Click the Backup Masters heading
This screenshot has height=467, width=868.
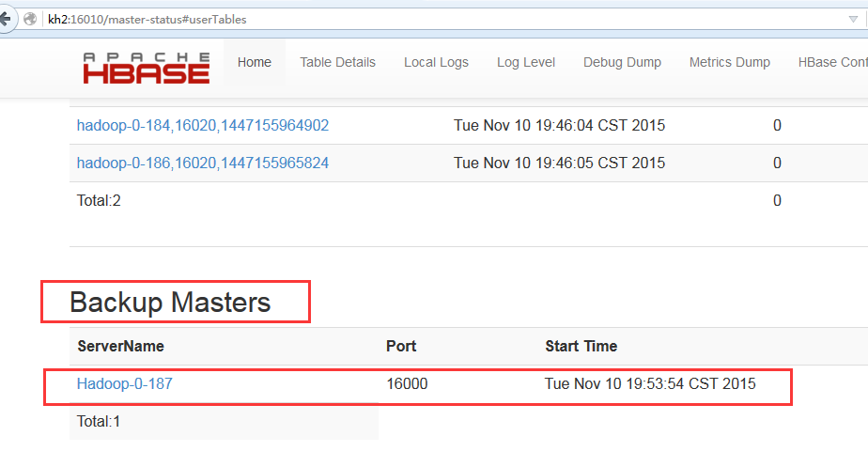pyautogui.click(x=170, y=303)
